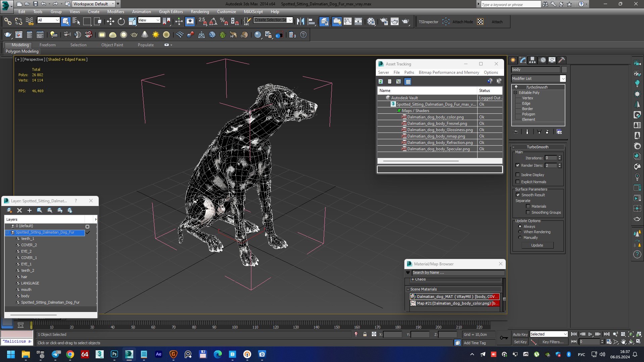Screen dimensions: 644x362
Task: Click Asset Tracking horizontal scrollbar
Action: coord(421,161)
